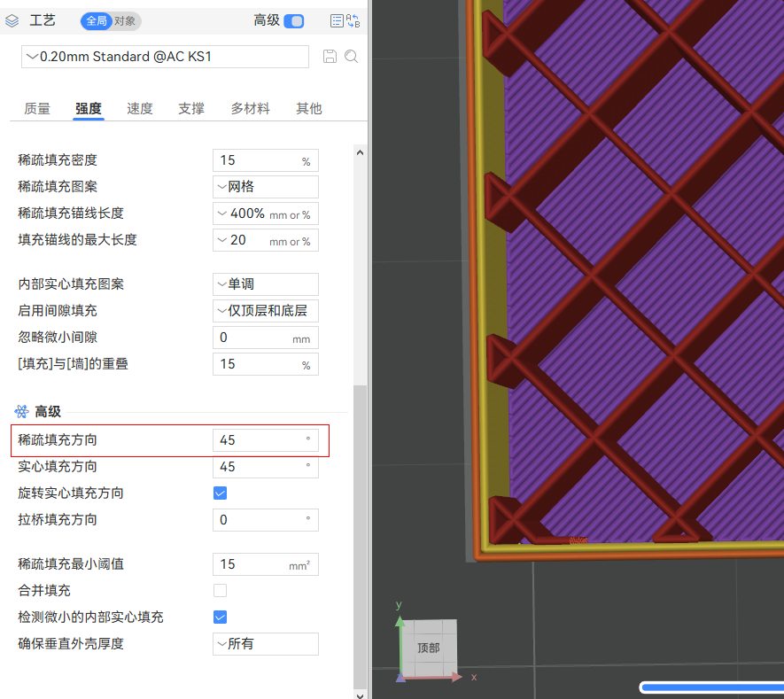
Task: Click the y axis arrow on view gizmo
Action: pos(400,620)
